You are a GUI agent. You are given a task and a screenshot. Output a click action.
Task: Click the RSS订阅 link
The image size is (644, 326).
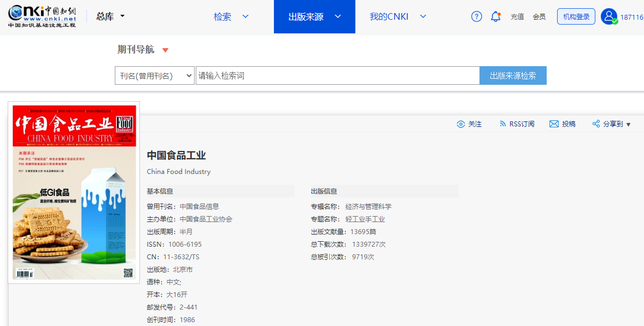[522, 124]
